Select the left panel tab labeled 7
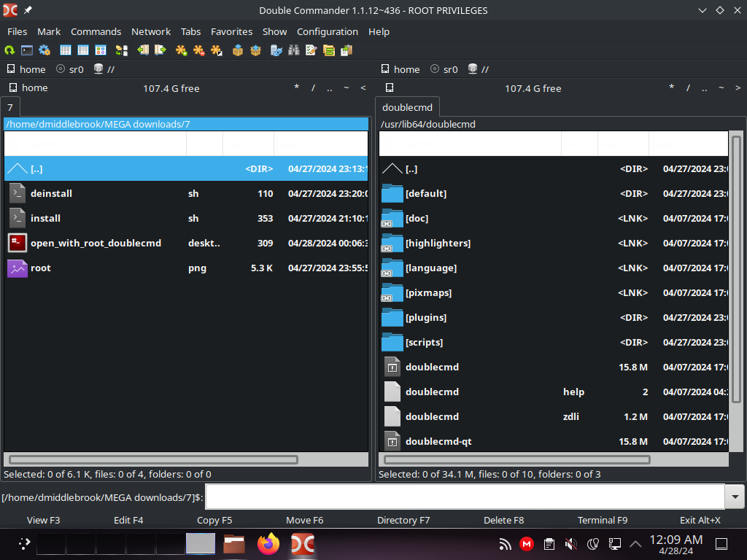 pos(10,107)
